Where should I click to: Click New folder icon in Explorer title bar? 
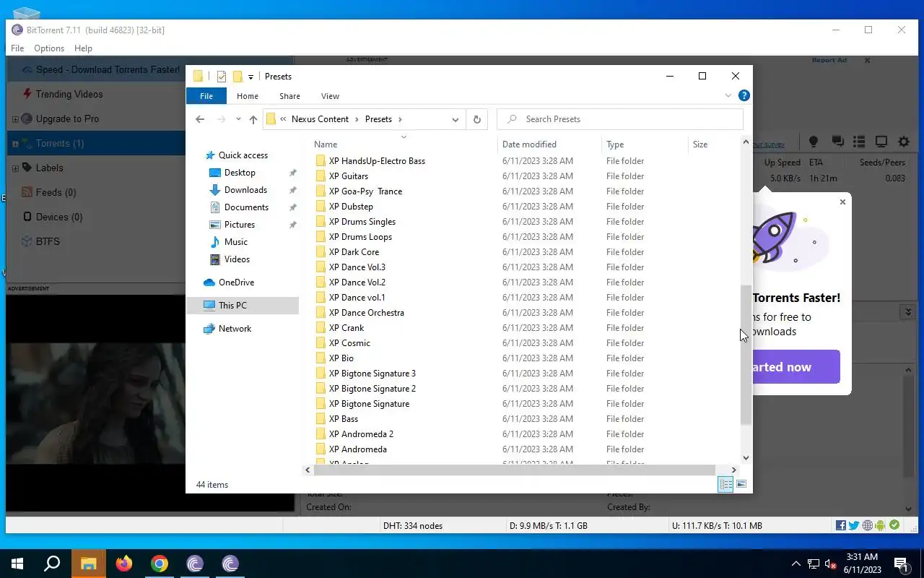237,77
